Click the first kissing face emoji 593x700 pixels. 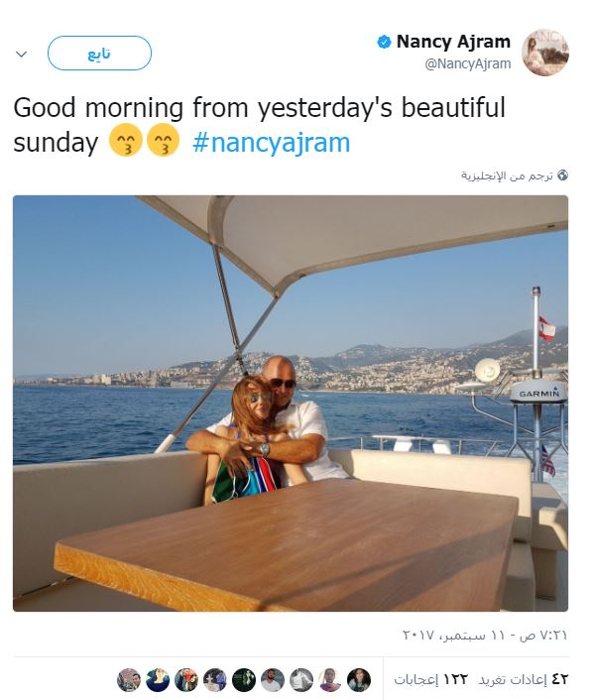click(126, 140)
